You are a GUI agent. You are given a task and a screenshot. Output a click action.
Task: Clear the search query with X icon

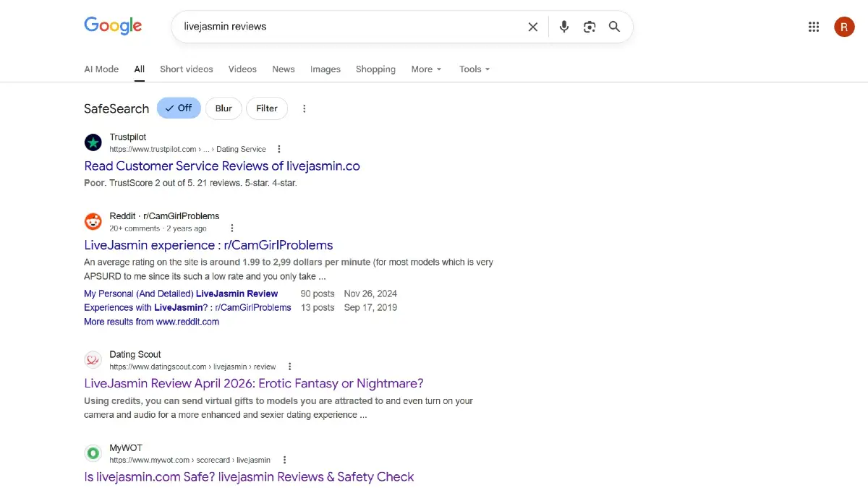point(533,27)
